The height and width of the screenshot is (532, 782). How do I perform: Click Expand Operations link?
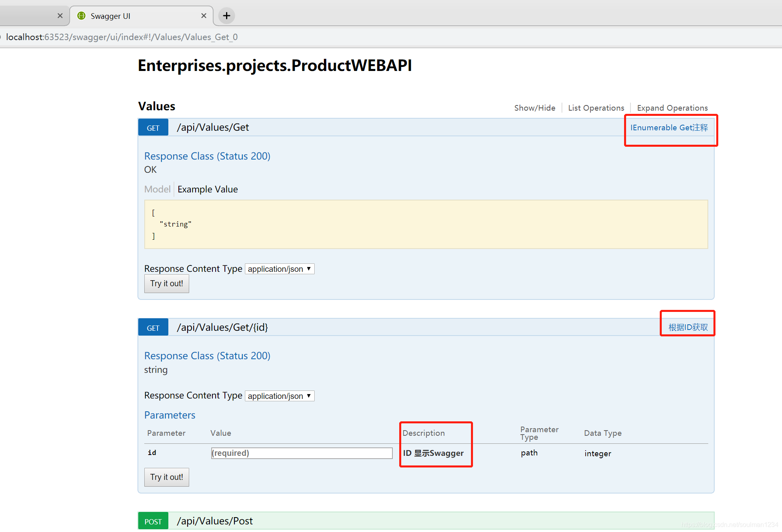tap(672, 108)
